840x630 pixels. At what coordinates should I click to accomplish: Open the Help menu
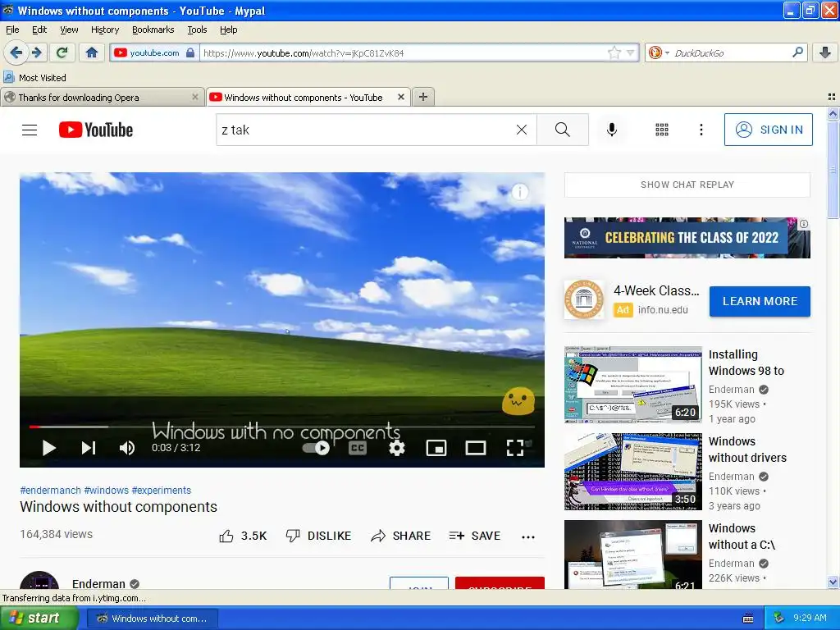pyautogui.click(x=228, y=30)
